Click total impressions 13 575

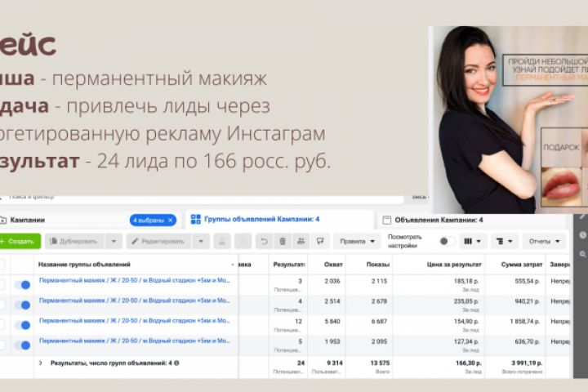click(x=380, y=363)
